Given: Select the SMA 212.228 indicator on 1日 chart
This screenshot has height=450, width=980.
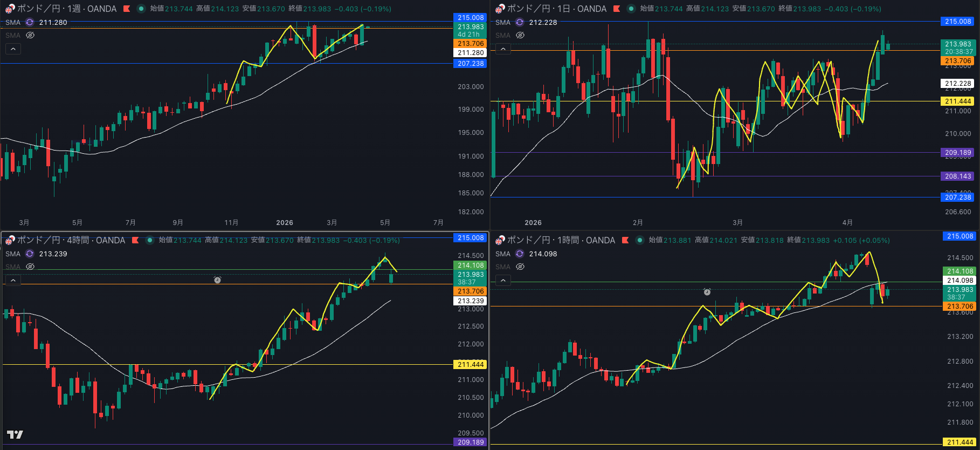Looking at the screenshot, I should click(526, 22).
